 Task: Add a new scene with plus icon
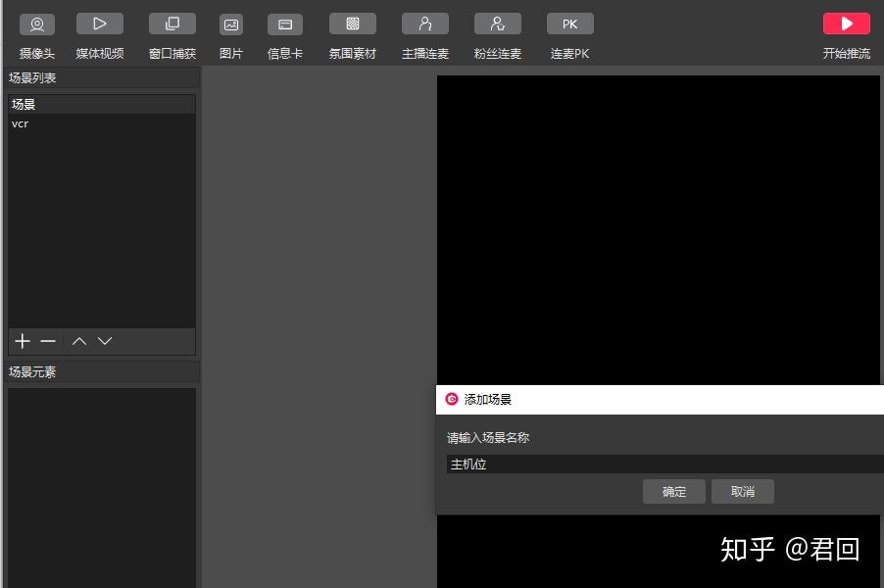pyautogui.click(x=23, y=341)
